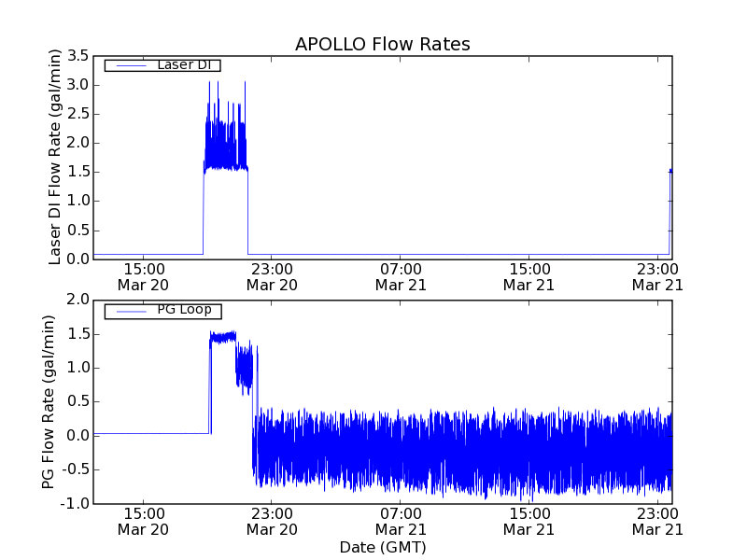Click the 1.5 tick on Laser DI axis
The height and width of the screenshot is (560, 747).
click(78, 172)
